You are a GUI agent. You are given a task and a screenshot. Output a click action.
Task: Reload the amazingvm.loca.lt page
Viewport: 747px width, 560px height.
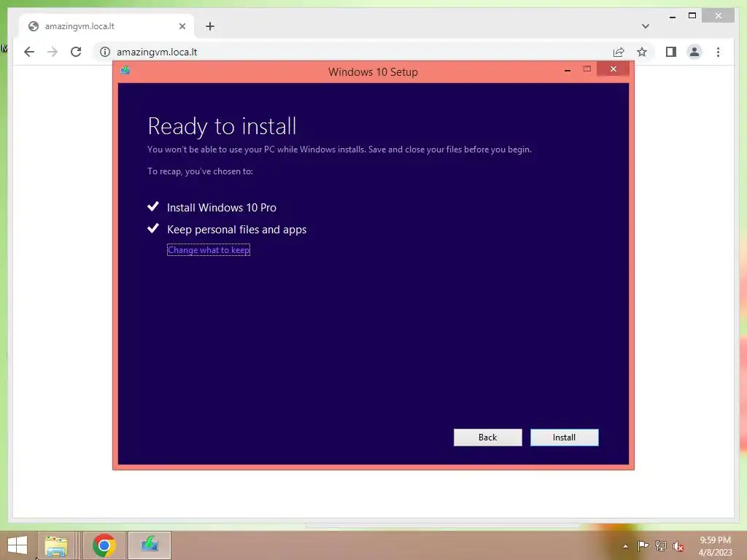coord(76,52)
